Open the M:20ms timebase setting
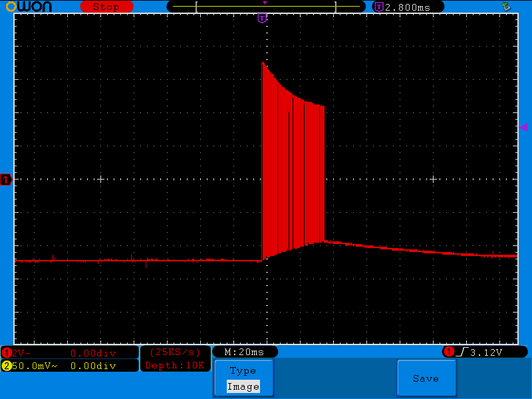Image resolution: width=532 pixels, height=399 pixels. coord(244,352)
